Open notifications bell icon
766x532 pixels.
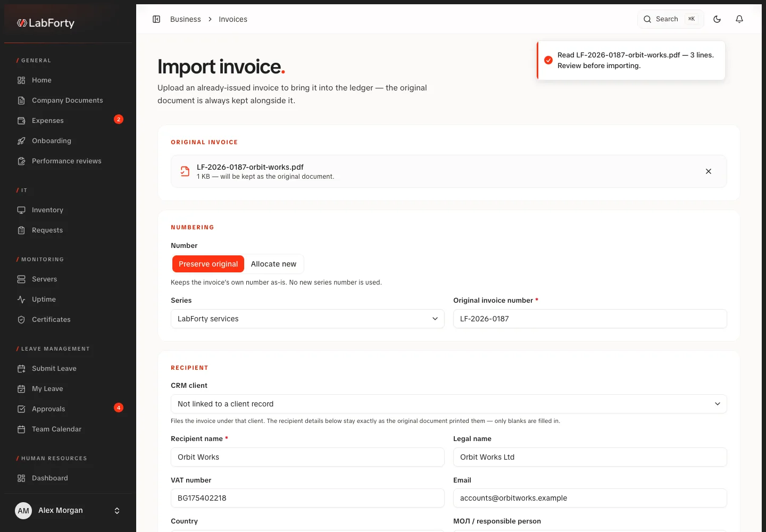click(x=739, y=19)
